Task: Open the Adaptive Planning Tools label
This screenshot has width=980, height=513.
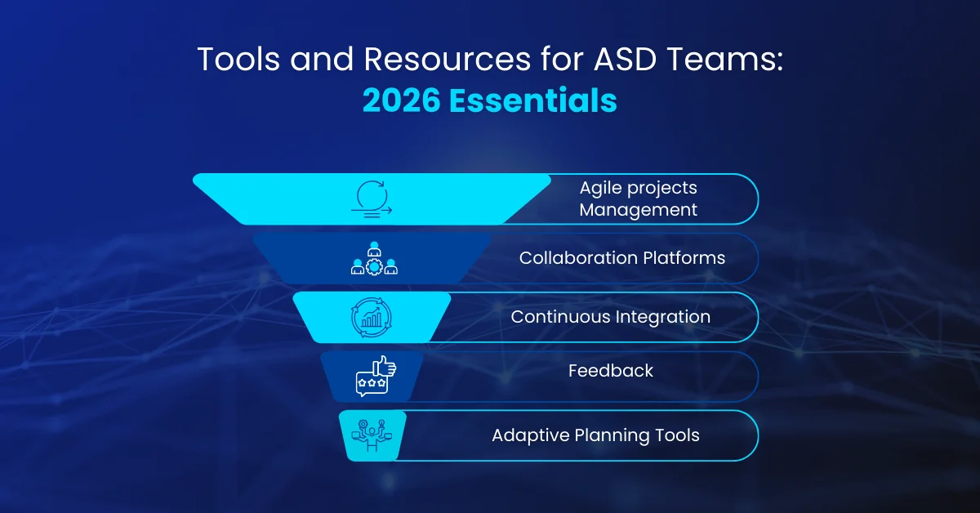Action: point(595,435)
